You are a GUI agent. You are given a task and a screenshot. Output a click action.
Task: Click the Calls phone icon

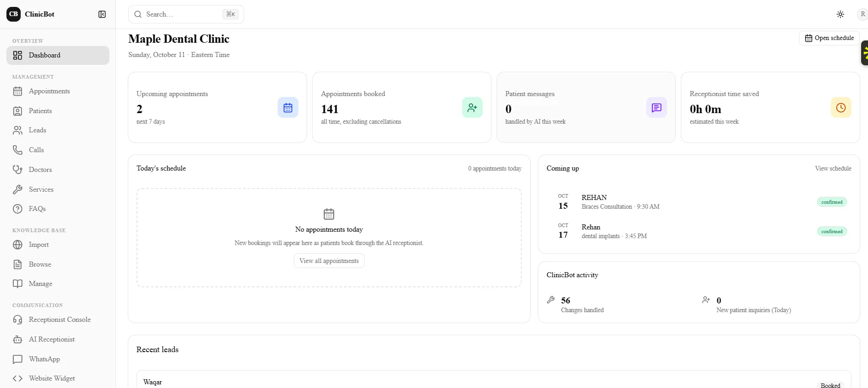tap(17, 150)
